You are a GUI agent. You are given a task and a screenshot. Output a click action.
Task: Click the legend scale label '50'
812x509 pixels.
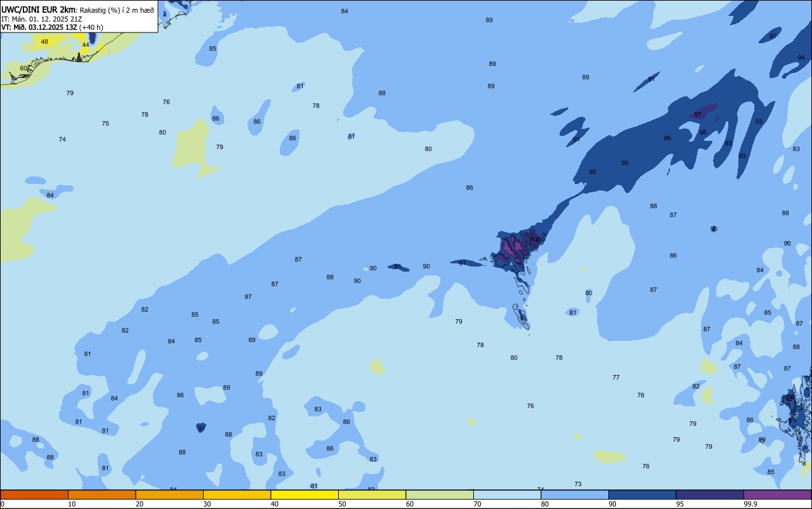pos(342,504)
